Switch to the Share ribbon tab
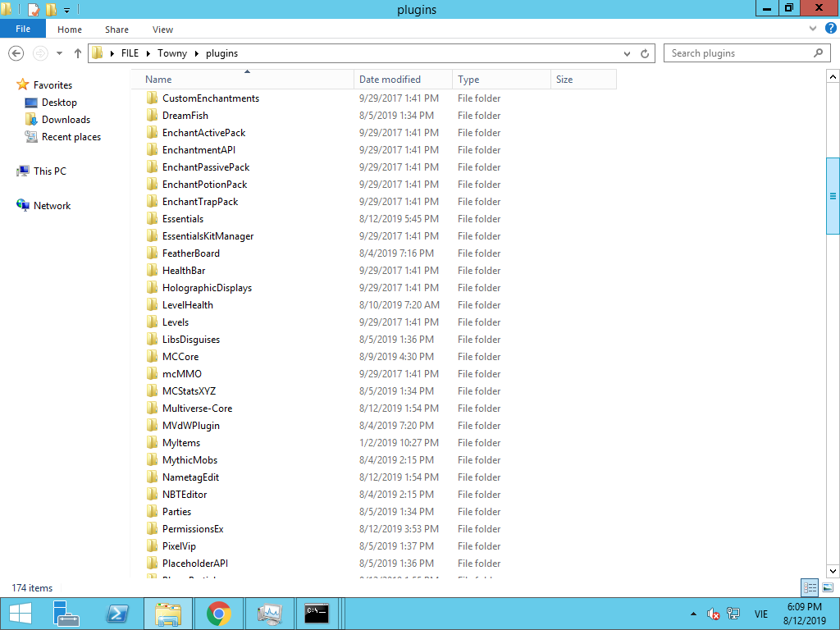The width and height of the screenshot is (840, 630). click(x=116, y=30)
